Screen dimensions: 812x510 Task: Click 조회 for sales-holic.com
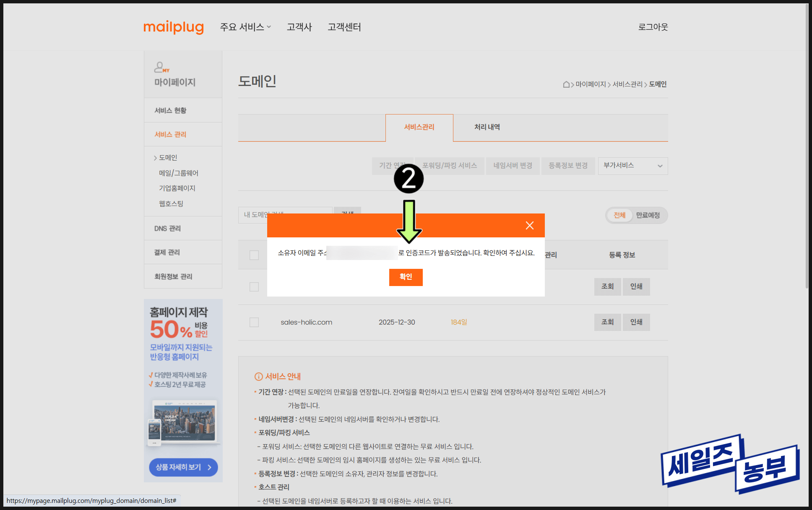pyautogui.click(x=607, y=322)
